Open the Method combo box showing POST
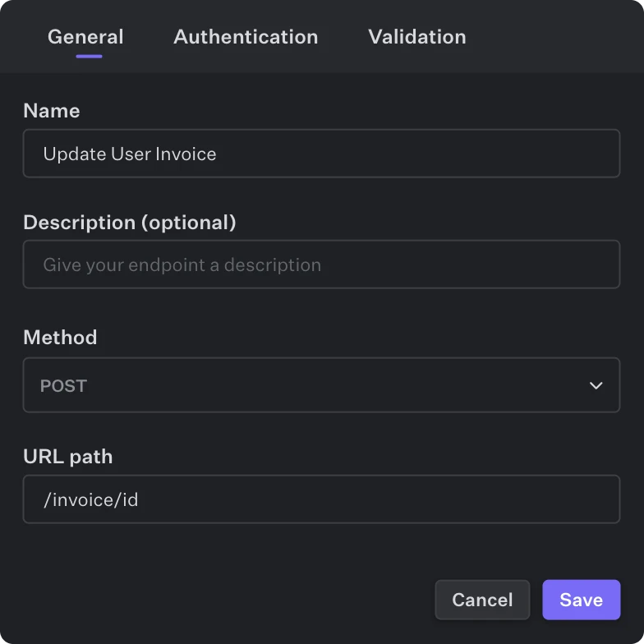The image size is (644, 644). click(x=320, y=385)
